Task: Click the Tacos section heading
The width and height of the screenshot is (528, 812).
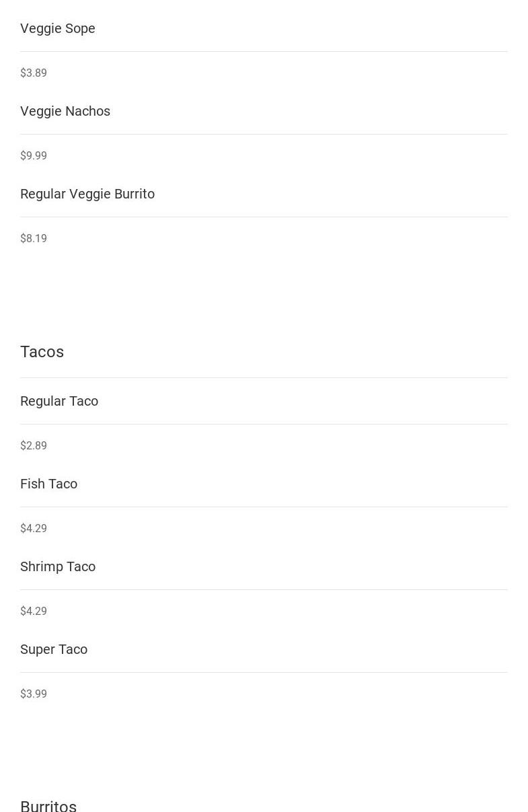Action: (x=42, y=352)
